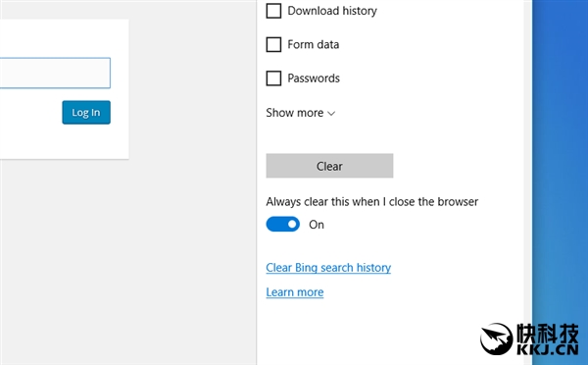Open the Learn more link
Image resolution: width=588 pixels, height=365 pixels.
(x=295, y=292)
